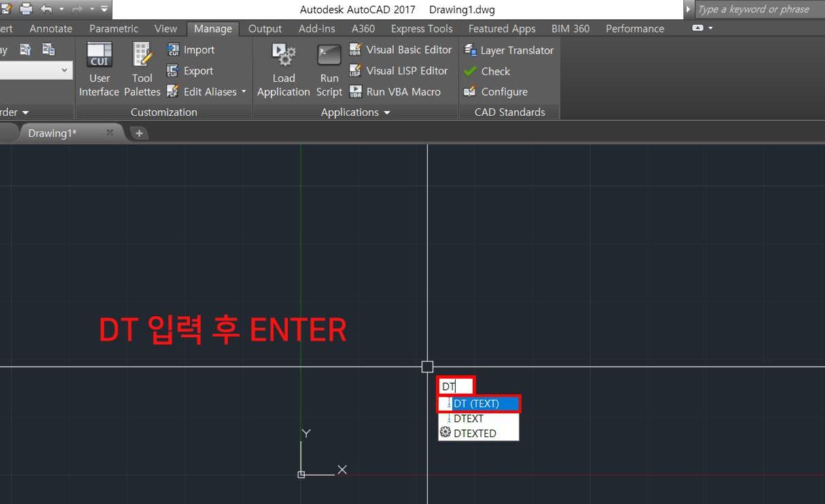Click the Redo arrow
Screen dimensions: 825x504
click(x=77, y=9)
